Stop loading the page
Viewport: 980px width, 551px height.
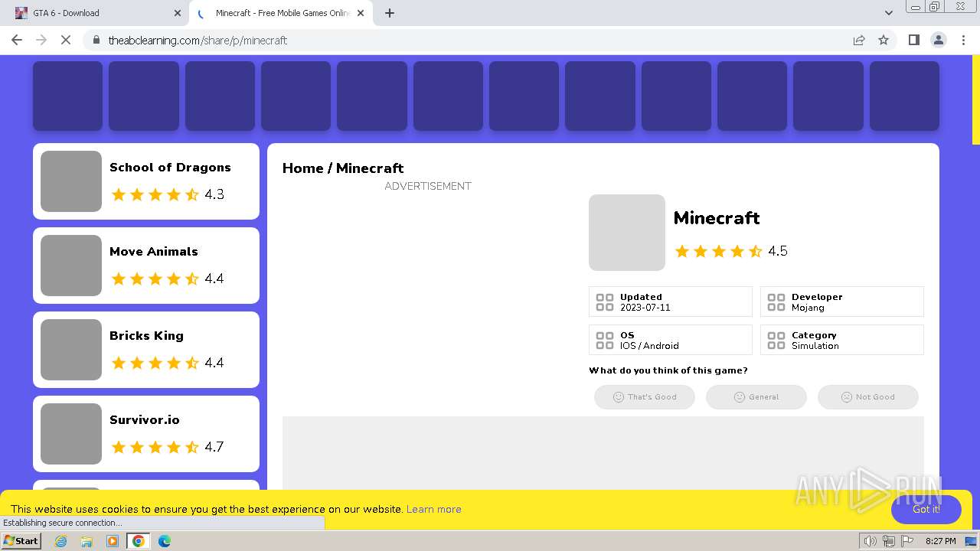coord(66,40)
